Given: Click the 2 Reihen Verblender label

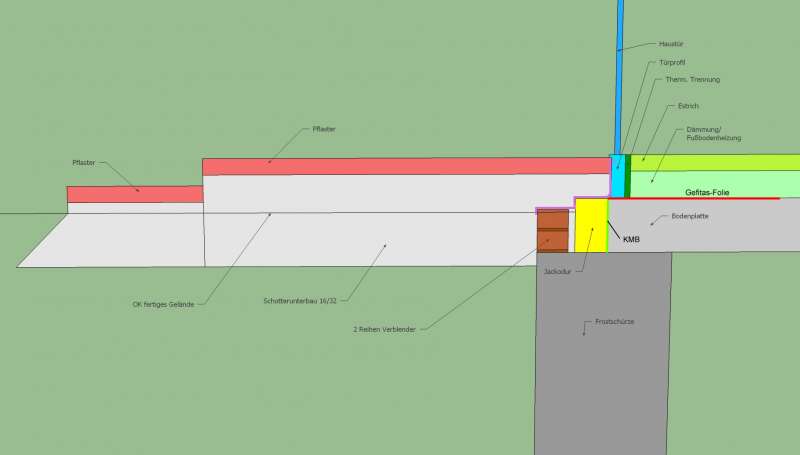Looking at the screenshot, I should tap(385, 327).
